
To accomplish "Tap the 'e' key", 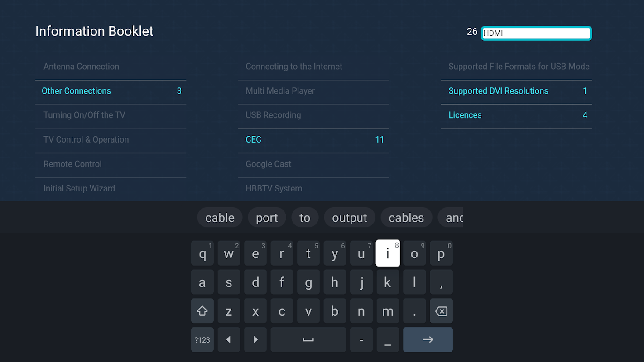I will (x=255, y=253).
